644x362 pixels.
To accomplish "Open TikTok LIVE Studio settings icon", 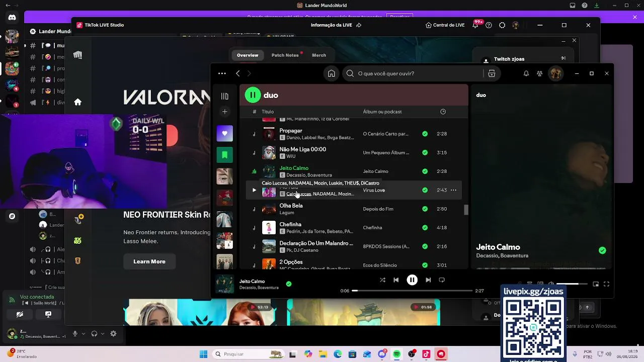I will point(502,25).
